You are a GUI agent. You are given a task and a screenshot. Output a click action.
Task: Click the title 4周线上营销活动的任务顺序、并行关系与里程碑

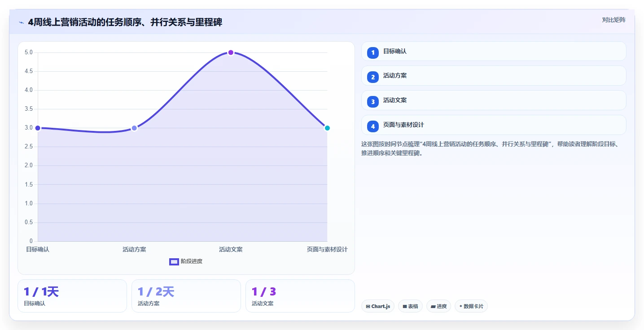pyautogui.click(x=125, y=22)
